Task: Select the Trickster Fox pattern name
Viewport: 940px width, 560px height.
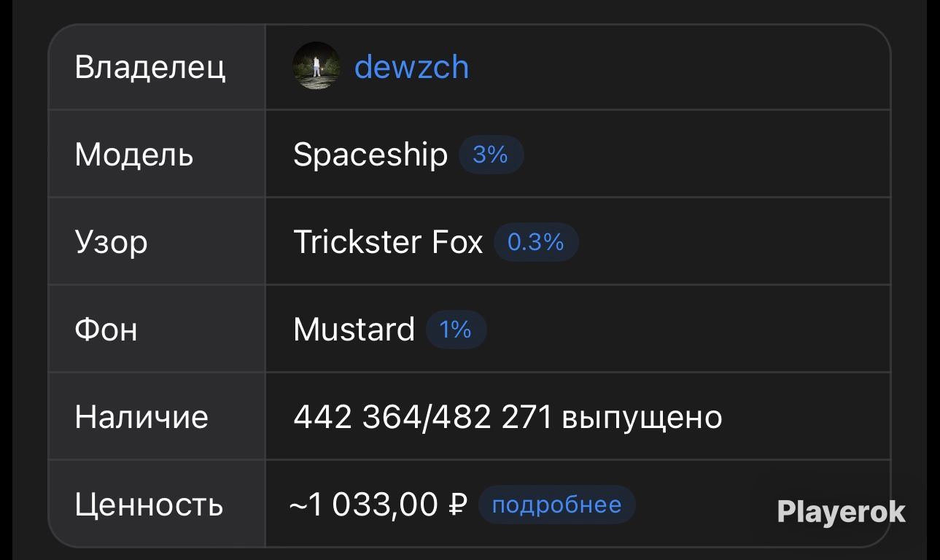Action: click(388, 242)
